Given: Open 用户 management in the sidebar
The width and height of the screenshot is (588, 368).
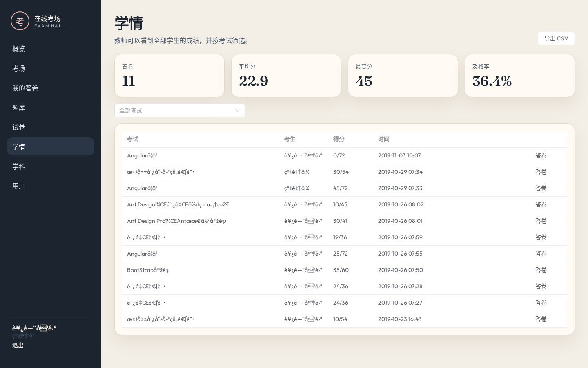Looking at the screenshot, I should [x=51, y=186].
